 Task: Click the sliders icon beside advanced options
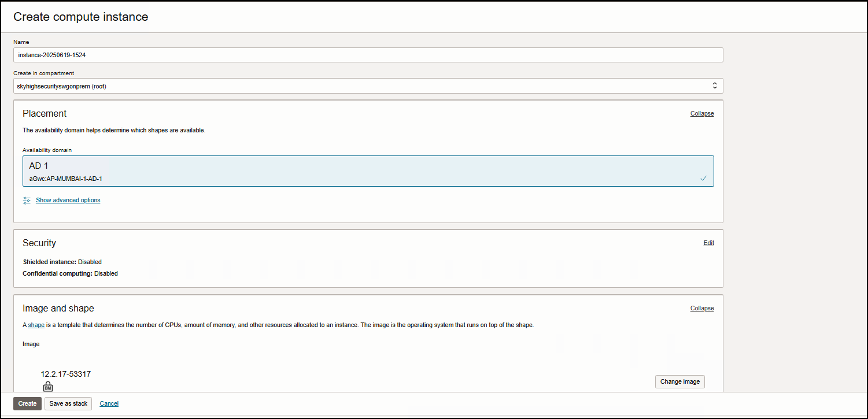pyautogui.click(x=27, y=201)
